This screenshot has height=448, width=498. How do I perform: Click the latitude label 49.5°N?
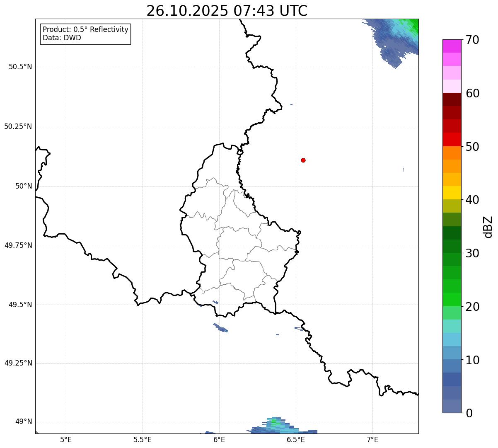[x=20, y=305]
